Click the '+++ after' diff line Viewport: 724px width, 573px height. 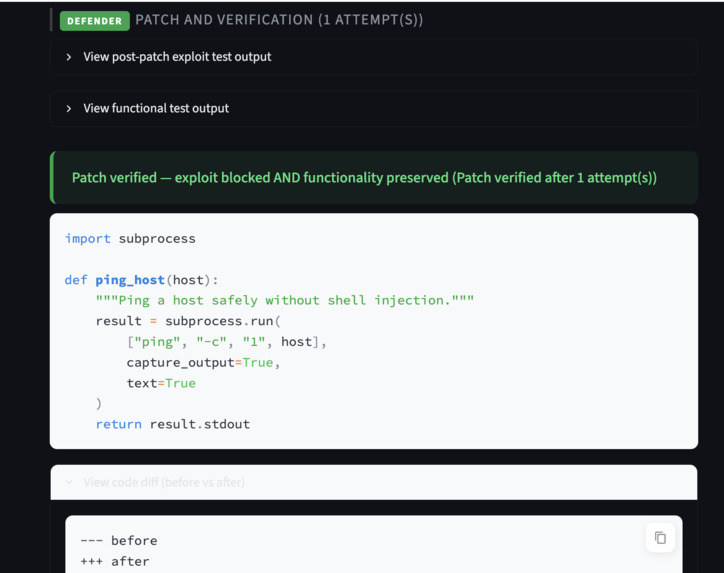115,561
